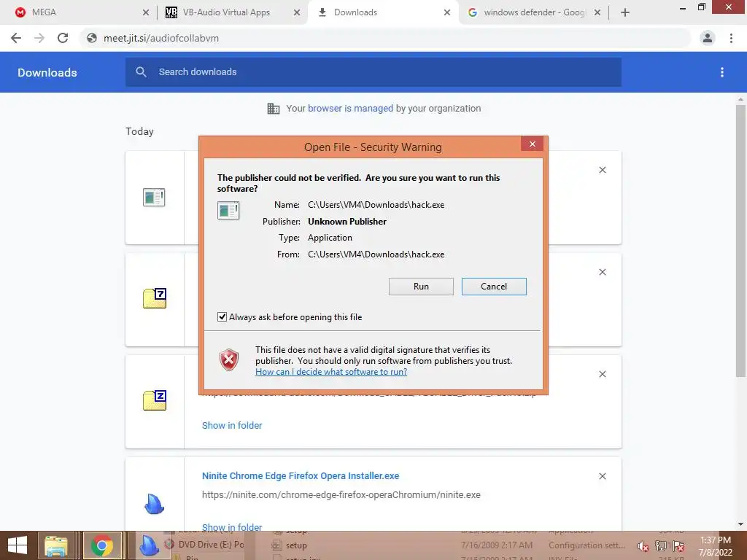Click the Ninite installer file icon
Image resolution: width=747 pixels, height=560 pixels.
tap(155, 503)
